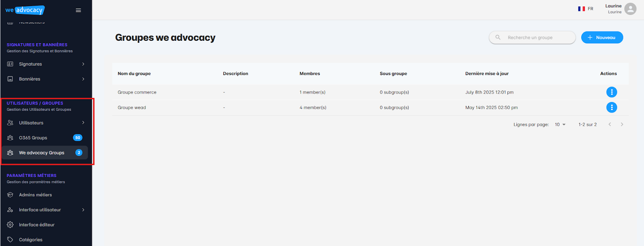The image size is (644, 246).
Task: Click the Actions column header
Action: click(609, 74)
